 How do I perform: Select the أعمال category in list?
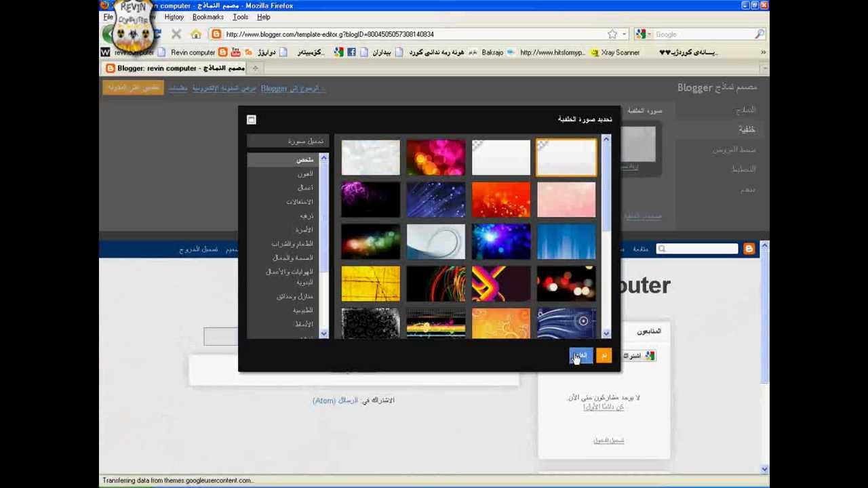[x=305, y=188]
